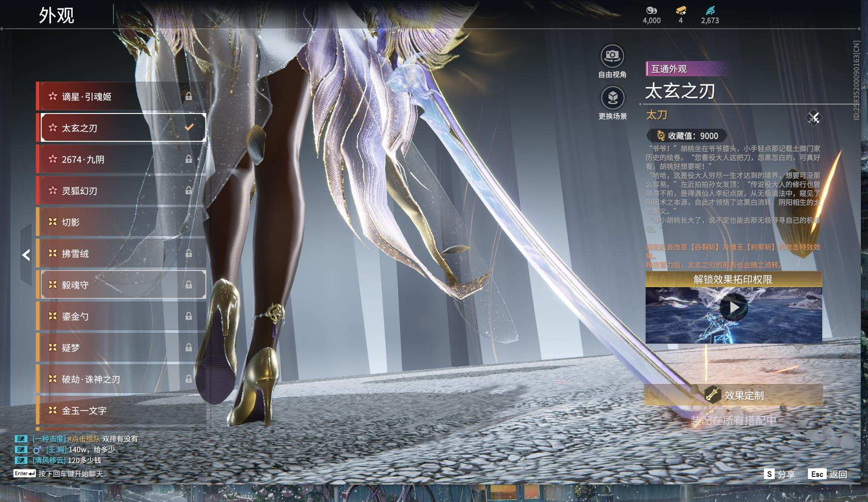This screenshot has width=868, height=502.
Task: Click the chat message 140w，给多少
Action: 92,450
